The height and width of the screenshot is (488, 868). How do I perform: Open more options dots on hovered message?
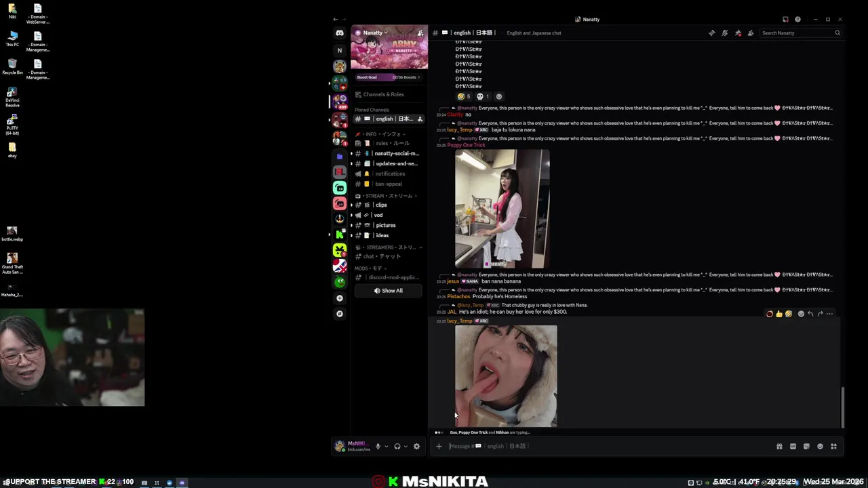coord(829,314)
